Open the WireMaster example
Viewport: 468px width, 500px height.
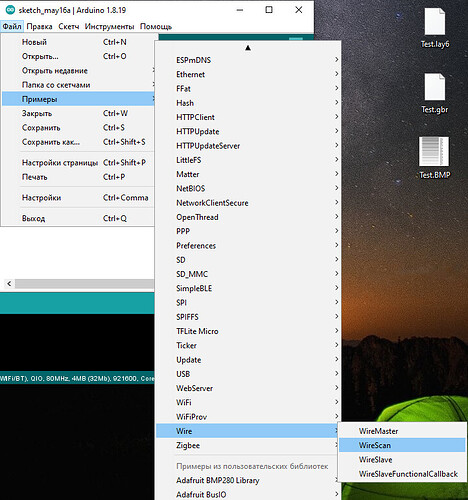tap(402, 431)
